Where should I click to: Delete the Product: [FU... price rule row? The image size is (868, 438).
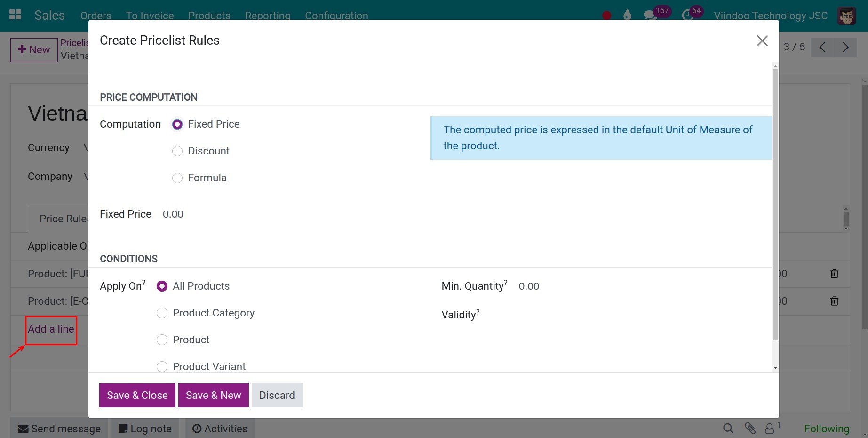(834, 274)
